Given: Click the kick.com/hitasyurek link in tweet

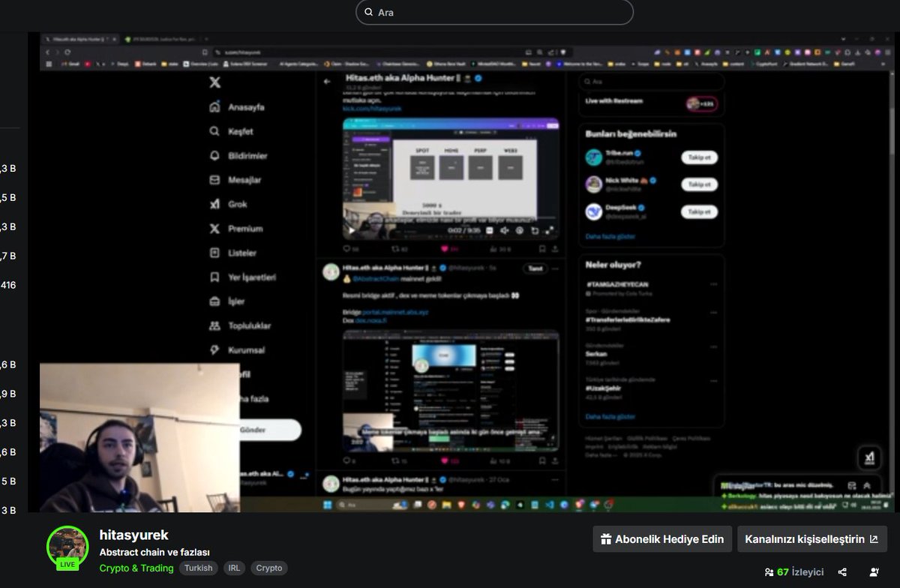Looking at the screenshot, I should tap(372, 109).
